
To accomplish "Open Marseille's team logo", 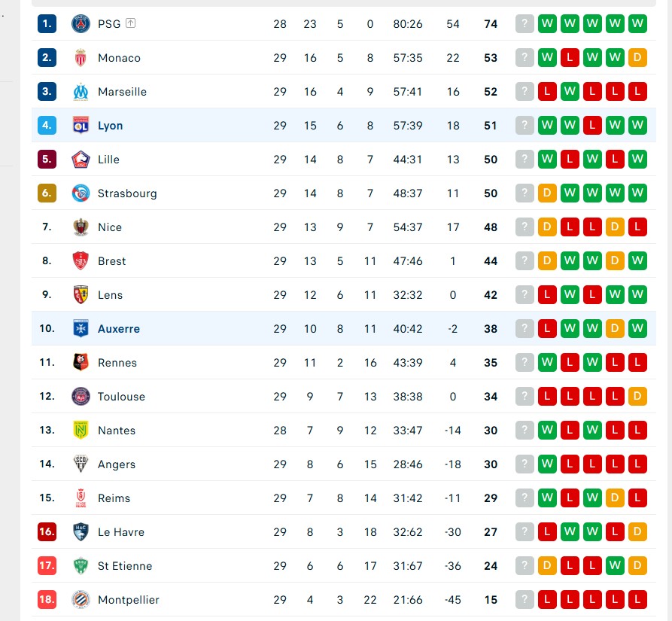I will point(81,92).
